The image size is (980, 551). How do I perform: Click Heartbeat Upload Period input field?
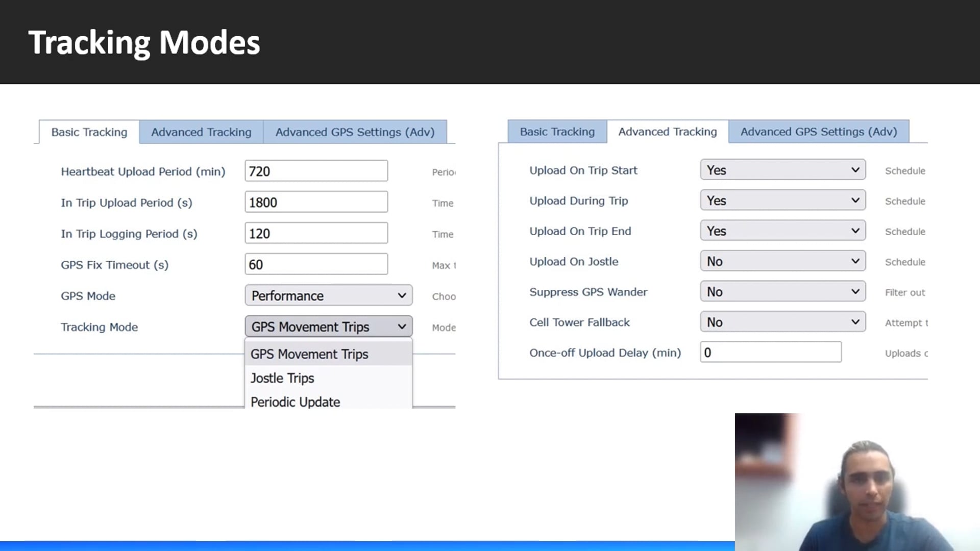click(316, 171)
